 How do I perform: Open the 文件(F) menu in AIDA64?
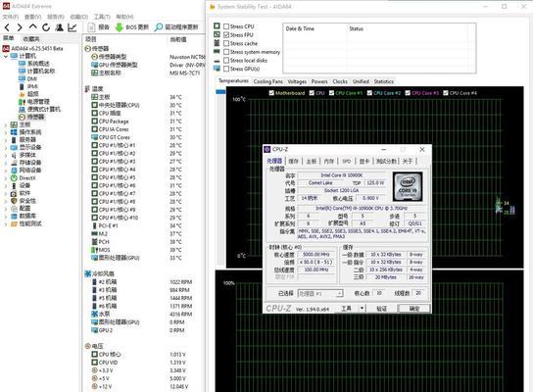coord(11,17)
